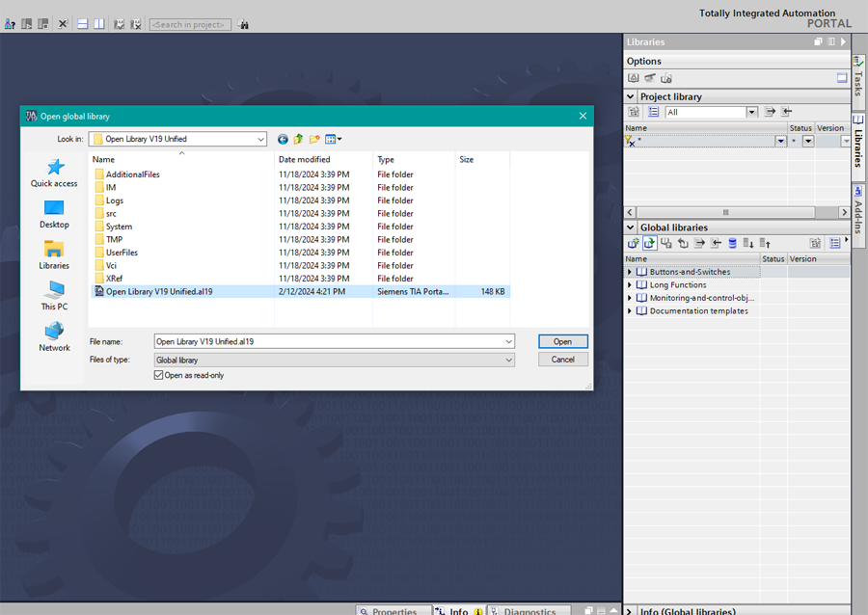Collapse the Global libraries section

[x=630, y=227]
